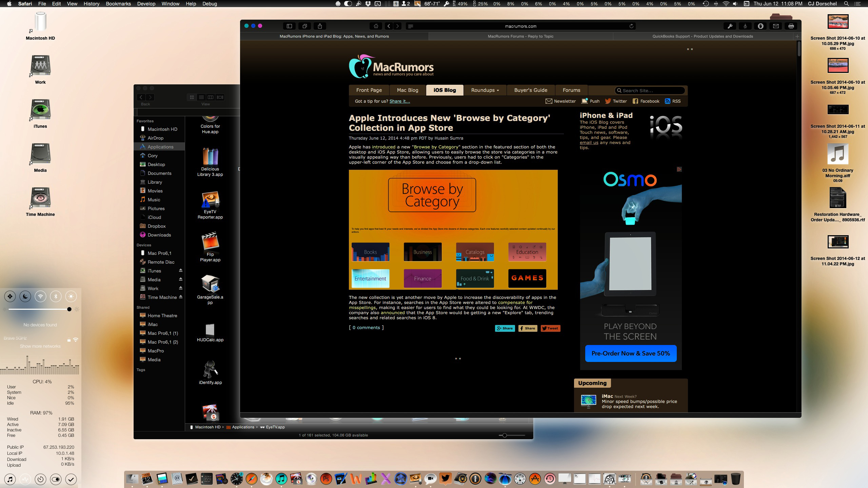Open the Bookmarks menu
This screenshot has height=488, width=868.
[x=118, y=4]
